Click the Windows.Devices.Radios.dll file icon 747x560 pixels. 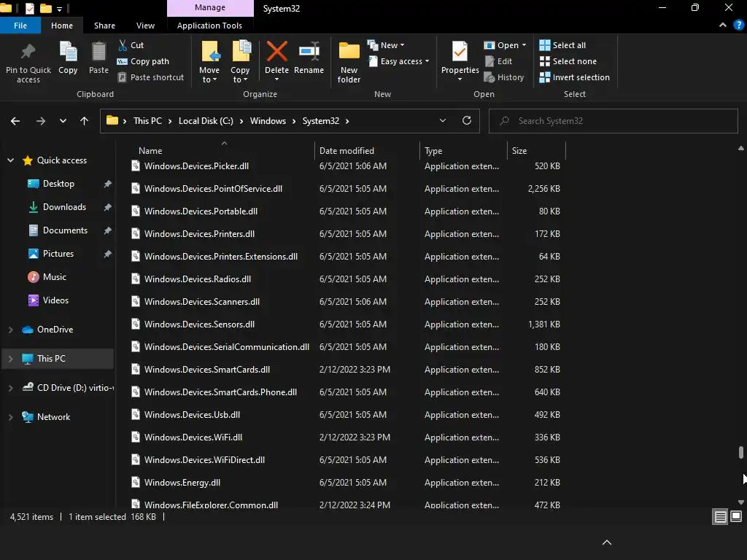[136, 279]
